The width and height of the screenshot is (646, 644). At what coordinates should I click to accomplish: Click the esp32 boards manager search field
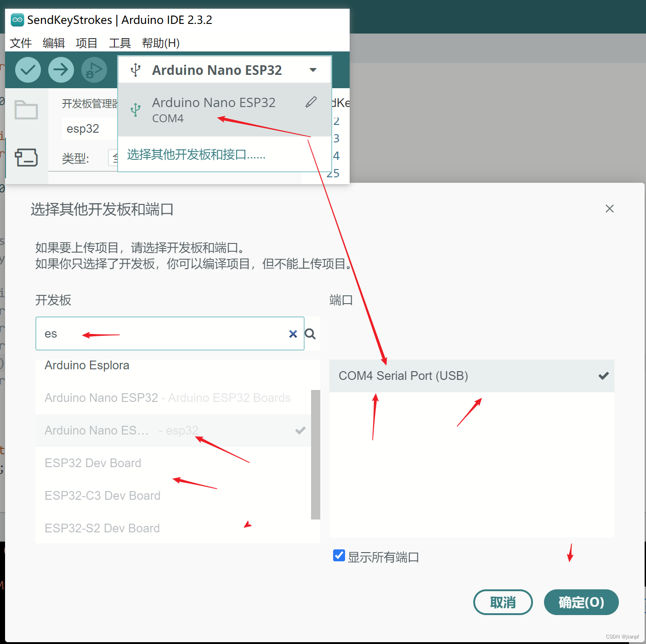pyautogui.click(x=90, y=129)
